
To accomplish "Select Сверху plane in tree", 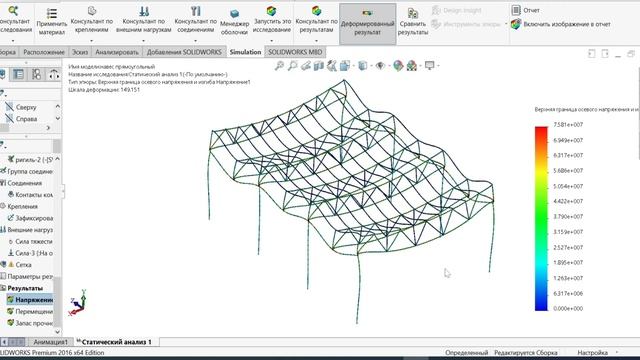I will [21, 107].
